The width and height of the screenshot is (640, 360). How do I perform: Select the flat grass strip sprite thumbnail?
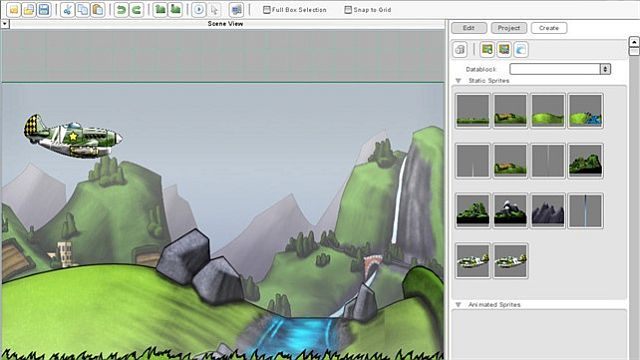(473, 111)
